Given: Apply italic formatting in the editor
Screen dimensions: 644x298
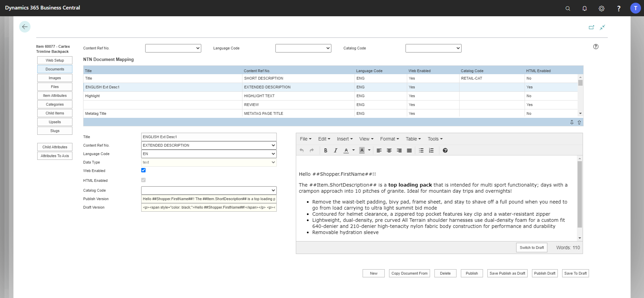Looking at the screenshot, I should 335,150.
